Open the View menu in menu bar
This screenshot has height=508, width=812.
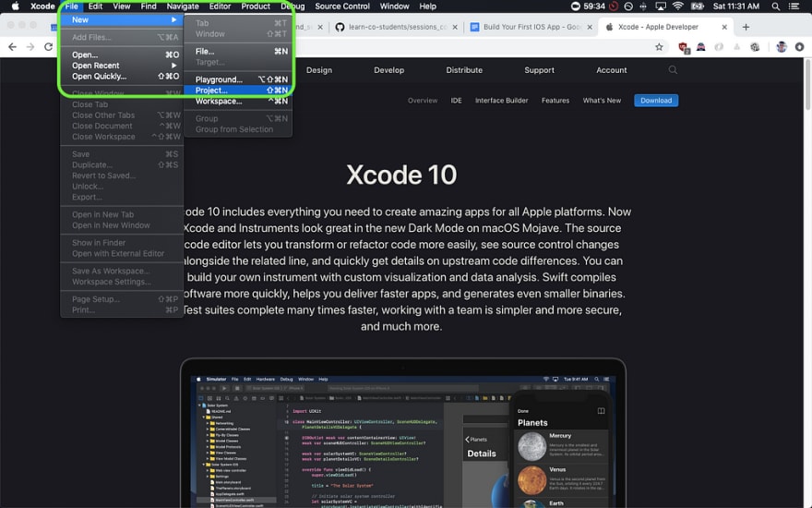point(122,6)
